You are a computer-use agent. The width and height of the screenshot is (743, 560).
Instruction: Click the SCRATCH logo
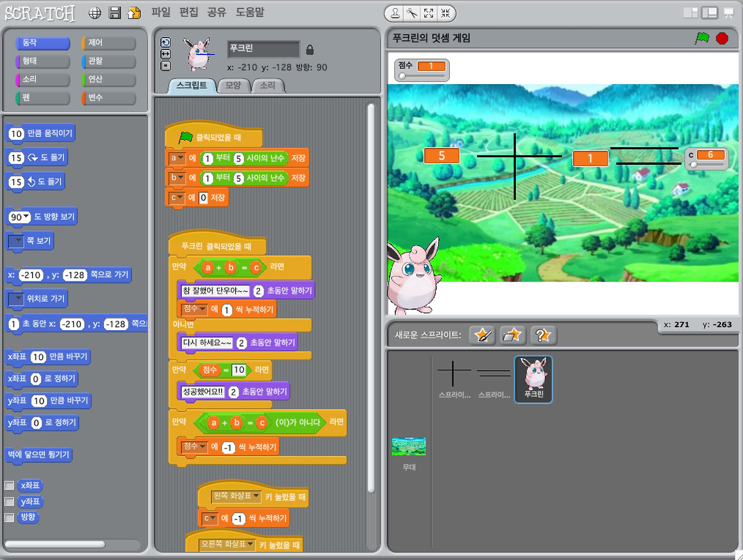pos(40,13)
